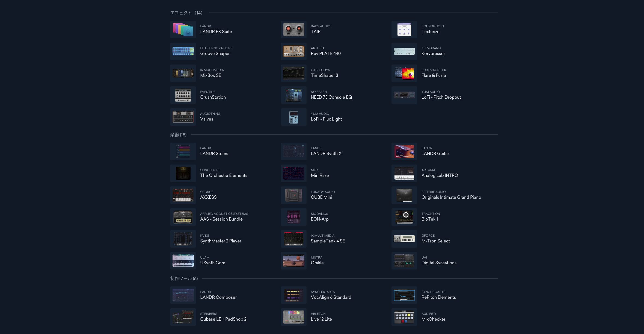Select the Originals Intimate Grand Piano thumbnail
The height and width of the screenshot is (334, 644).
[x=404, y=195]
